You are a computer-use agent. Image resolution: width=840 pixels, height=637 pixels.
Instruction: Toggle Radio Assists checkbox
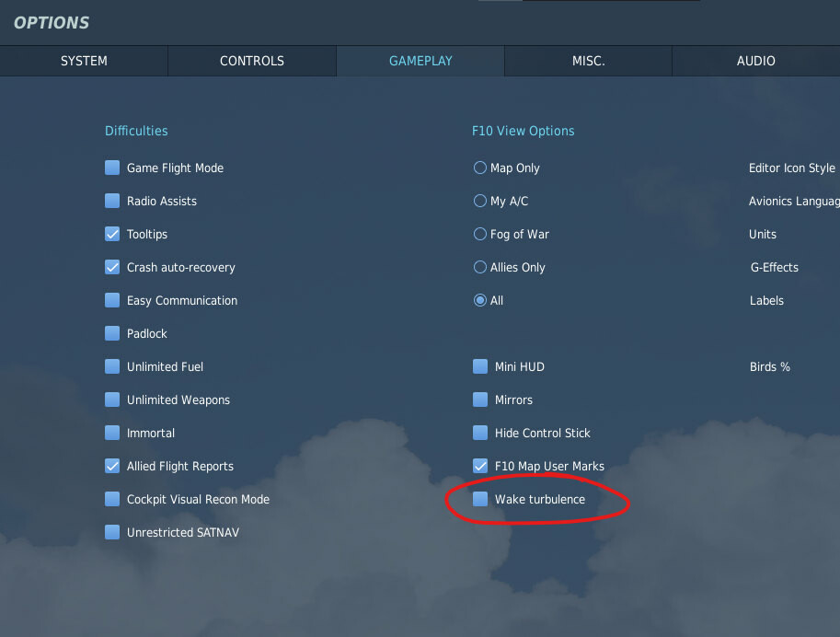click(112, 201)
